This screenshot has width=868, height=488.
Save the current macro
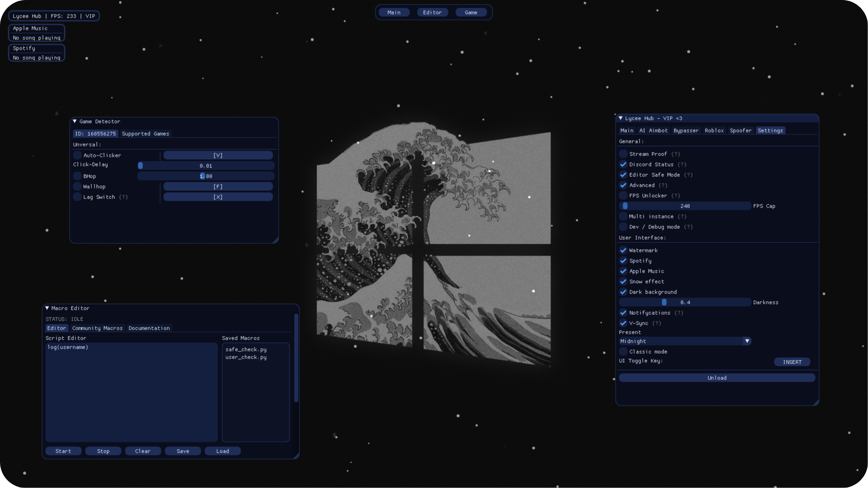[183, 451]
